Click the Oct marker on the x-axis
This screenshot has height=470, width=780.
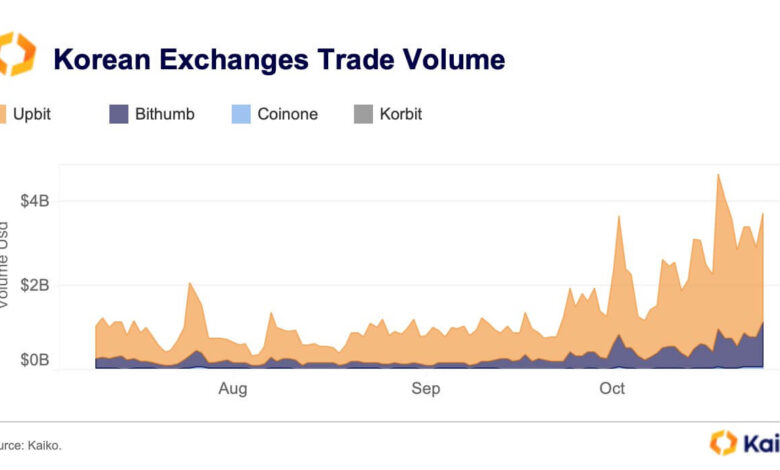[611, 388]
